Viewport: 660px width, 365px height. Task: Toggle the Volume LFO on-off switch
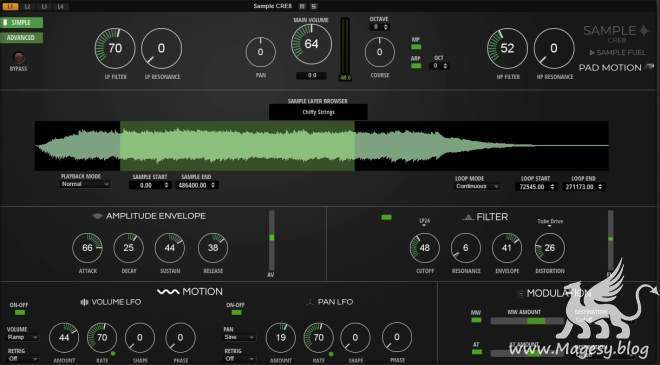point(19,312)
